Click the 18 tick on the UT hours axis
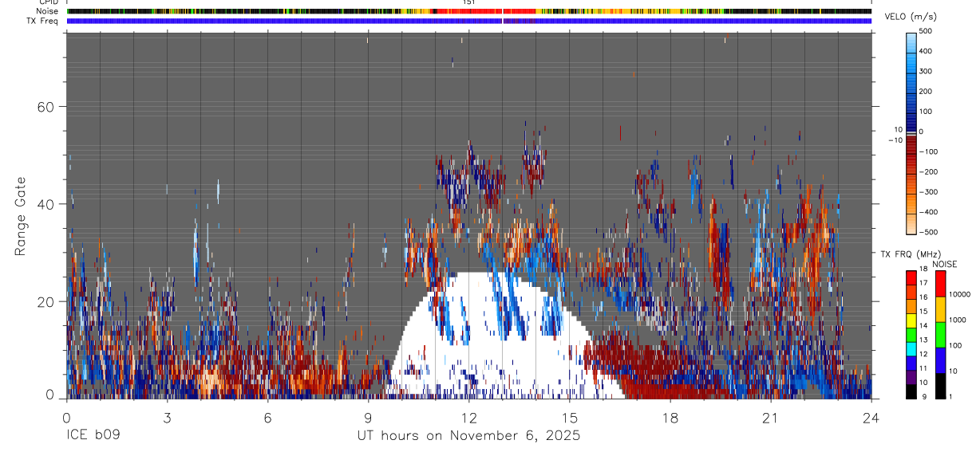 pyautogui.click(x=670, y=418)
